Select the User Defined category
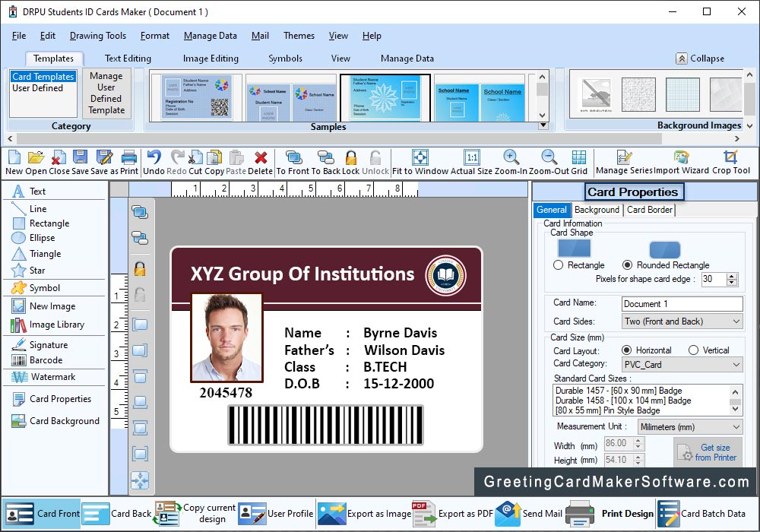The width and height of the screenshot is (760, 532). tap(38, 88)
